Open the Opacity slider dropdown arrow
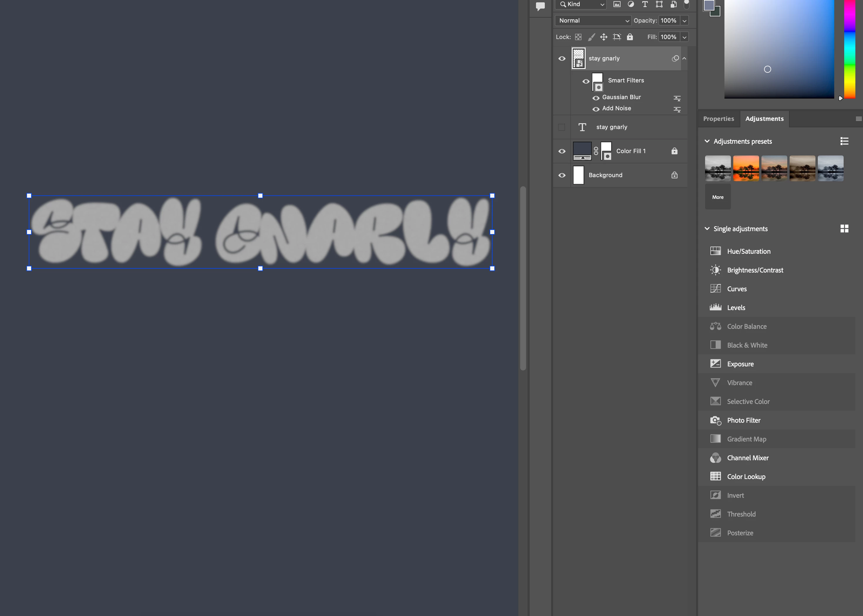The width and height of the screenshot is (863, 616). [x=684, y=21]
